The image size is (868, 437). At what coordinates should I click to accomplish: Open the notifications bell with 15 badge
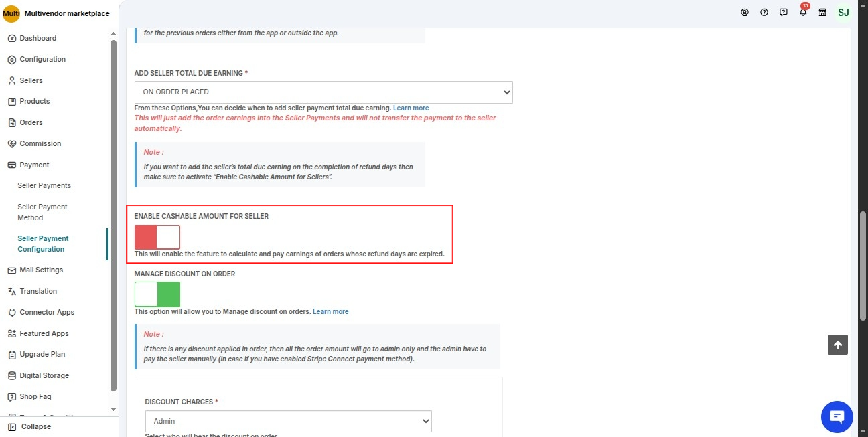tap(803, 13)
